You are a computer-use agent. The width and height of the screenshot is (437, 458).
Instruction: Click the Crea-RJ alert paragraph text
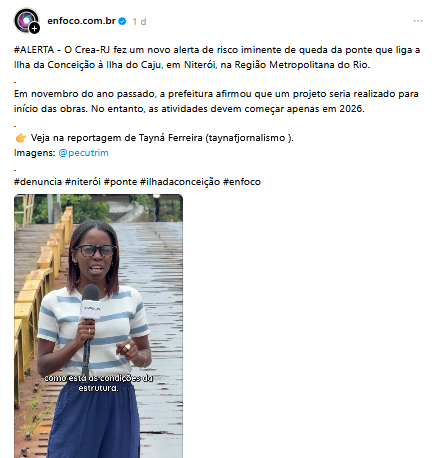(x=217, y=57)
